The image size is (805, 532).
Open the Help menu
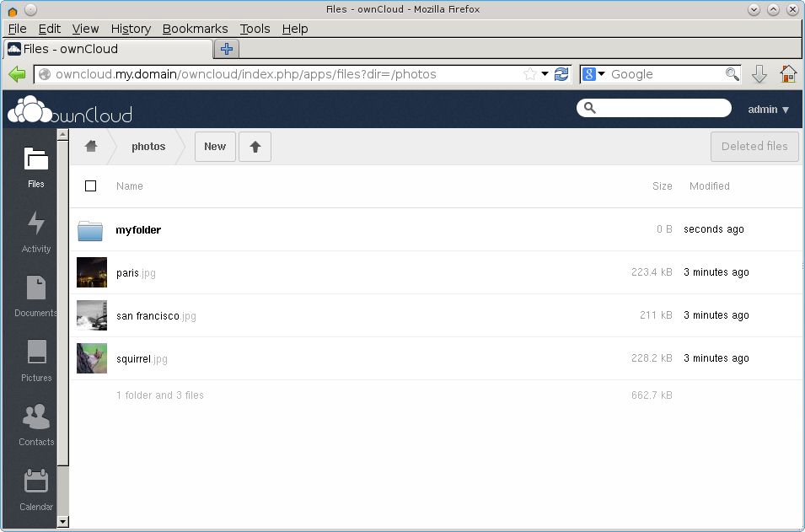(x=295, y=29)
